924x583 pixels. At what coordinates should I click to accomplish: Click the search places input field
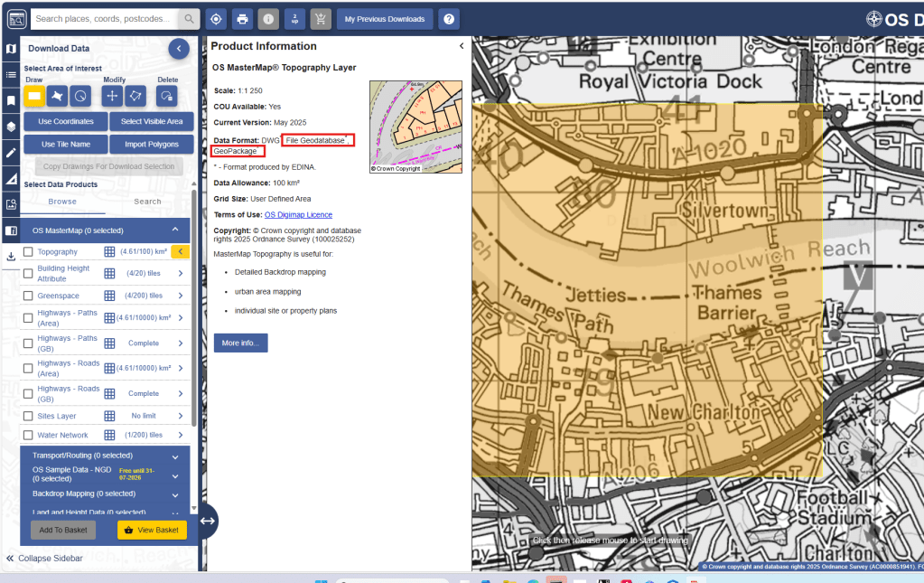tap(105, 19)
